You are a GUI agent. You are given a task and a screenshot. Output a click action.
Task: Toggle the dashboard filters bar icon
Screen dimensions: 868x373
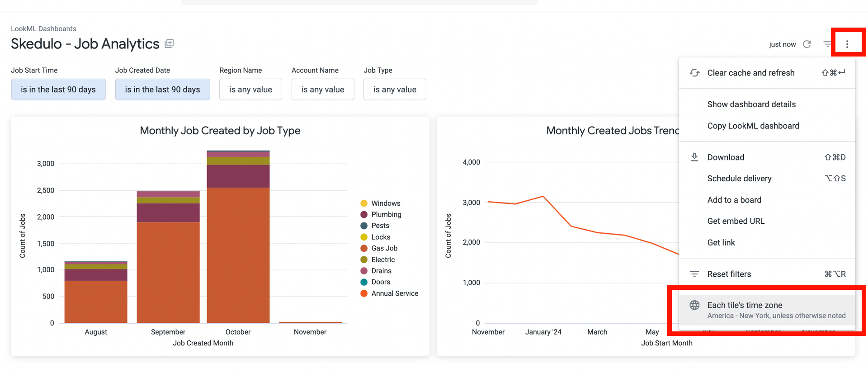827,44
